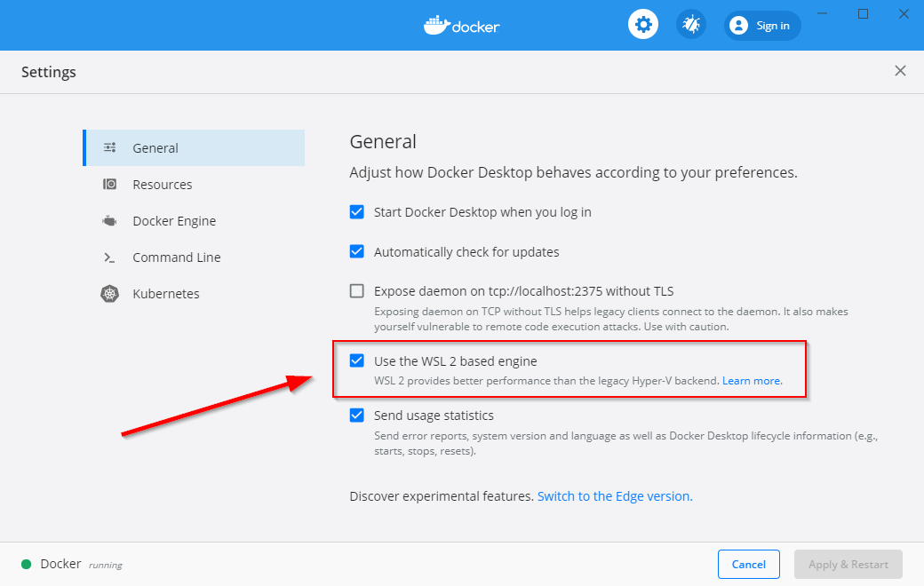Viewport: 924px width, 586px height.
Task: Click the Resources disk icon in sidebar
Action: click(109, 185)
